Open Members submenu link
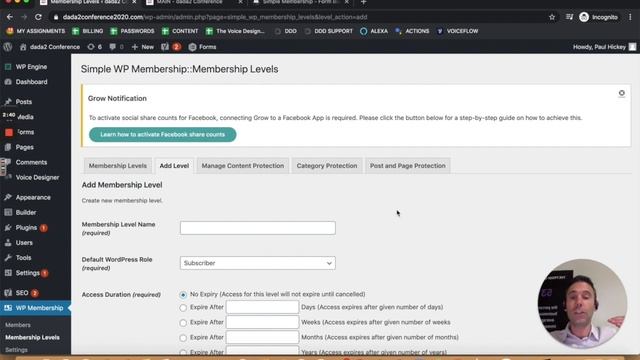The height and width of the screenshot is (360, 640). coord(18,325)
